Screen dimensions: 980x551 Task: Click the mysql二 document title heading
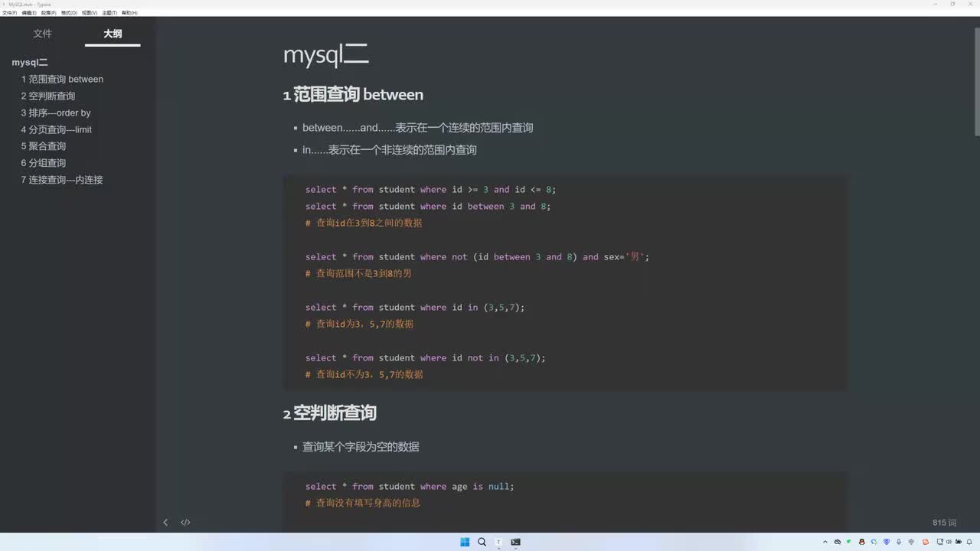pos(326,55)
